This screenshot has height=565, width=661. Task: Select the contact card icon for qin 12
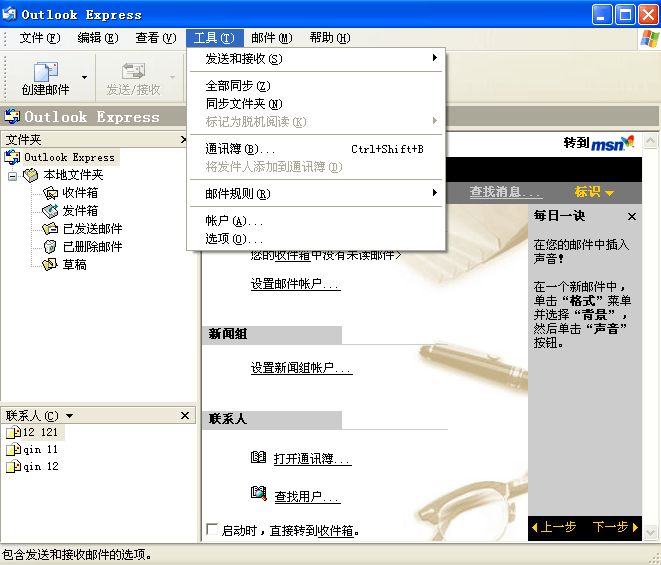tap(13, 466)
